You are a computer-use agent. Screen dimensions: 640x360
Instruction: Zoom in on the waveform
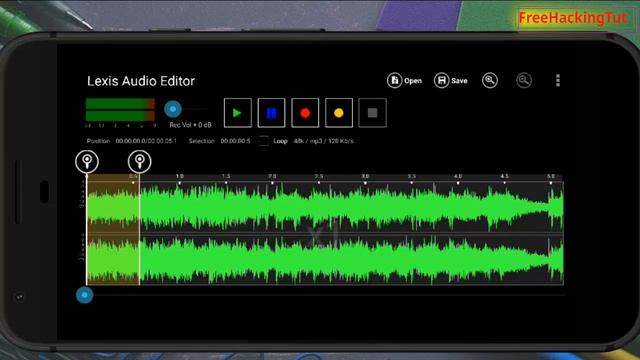pos(490,80)
